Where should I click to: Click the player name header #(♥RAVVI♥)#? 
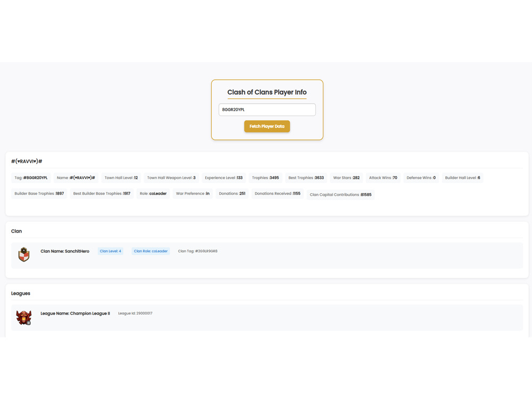click(x=27, y=161)
